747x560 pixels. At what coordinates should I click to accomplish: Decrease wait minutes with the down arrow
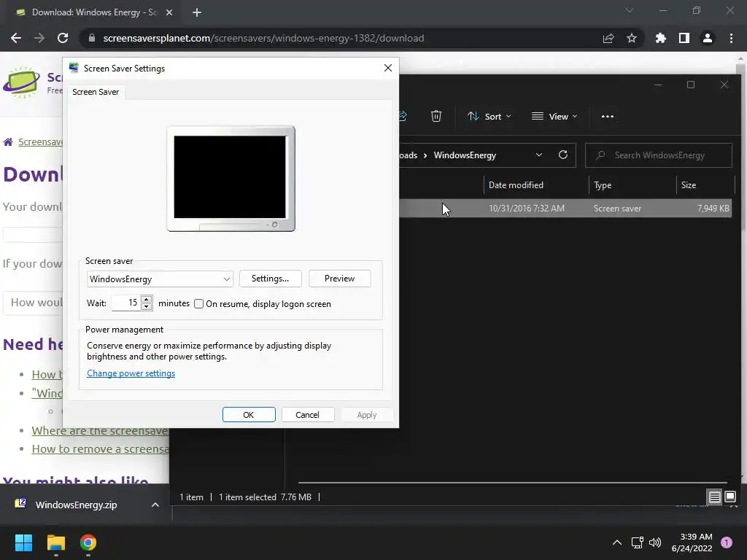coord(147,307)
